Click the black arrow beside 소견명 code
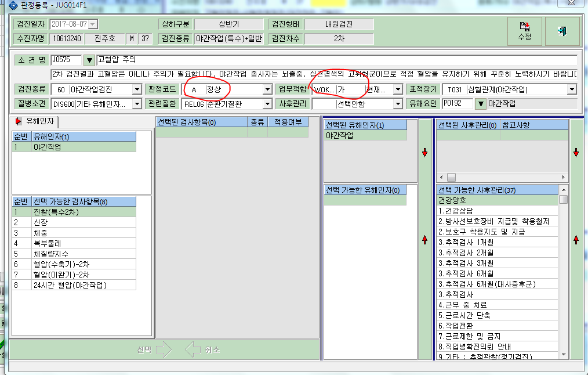588x375 pixels. (89, 60)
